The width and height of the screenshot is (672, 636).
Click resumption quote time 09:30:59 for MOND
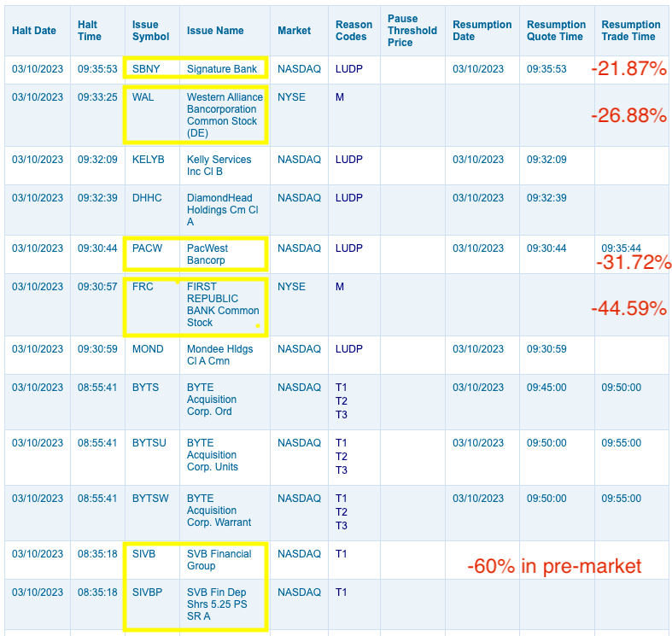546,349
